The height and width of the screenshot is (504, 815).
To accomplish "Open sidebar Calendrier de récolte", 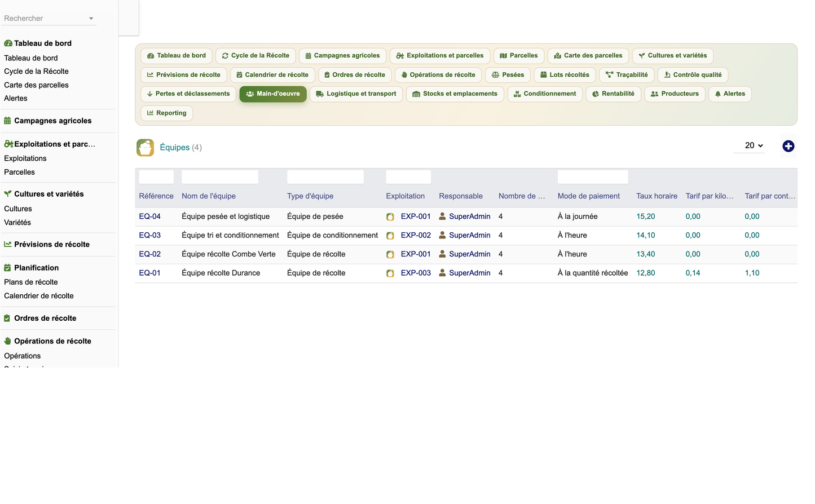I will pyautogui.click(x=39, y=296).
